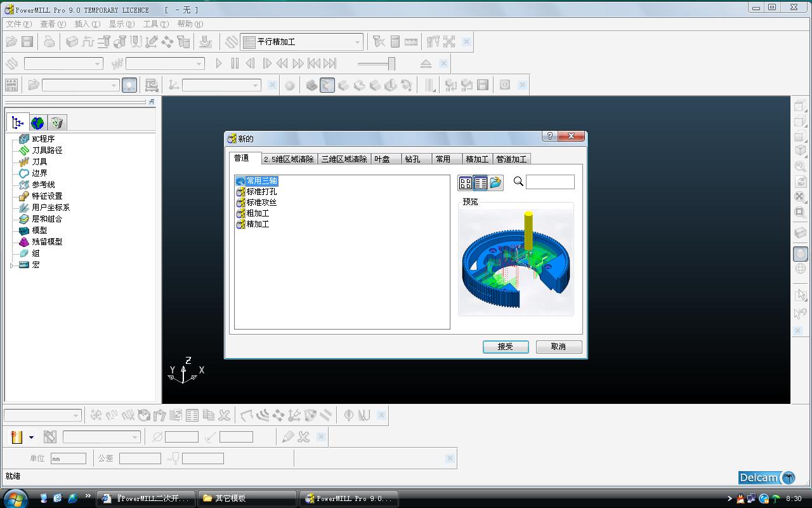
Task: Open the 帮助 menu
Action: 190,24
